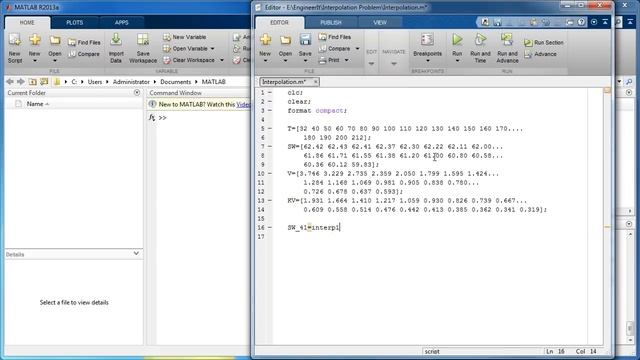This screenshot has width=640, height=360.
Task: Click Open folder icon in Home ribbon
Action: (55, 40)
